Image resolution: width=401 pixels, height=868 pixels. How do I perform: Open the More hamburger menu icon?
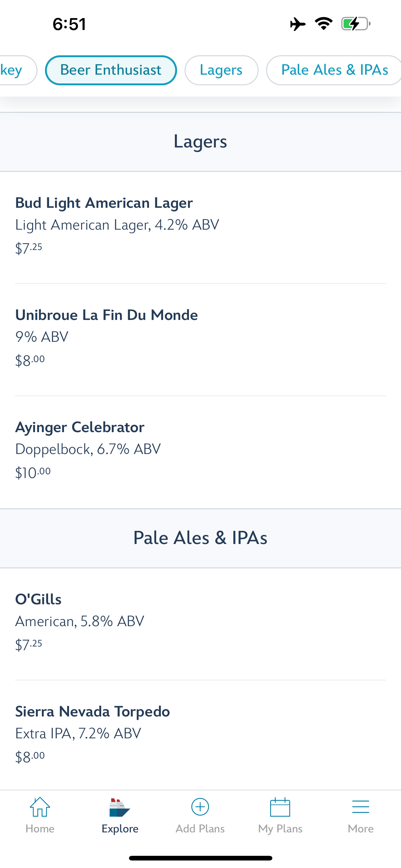coord(360,807)
